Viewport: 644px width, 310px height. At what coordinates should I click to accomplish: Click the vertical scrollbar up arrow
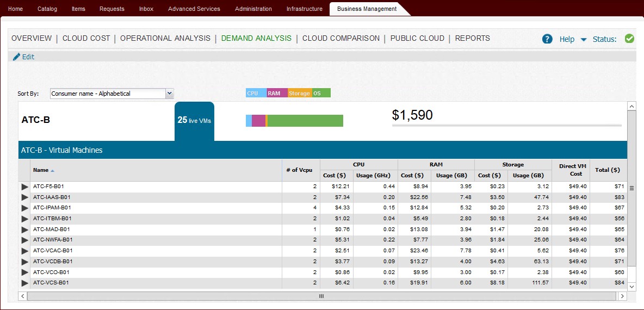pyautogui.click(x=631, y=107)
